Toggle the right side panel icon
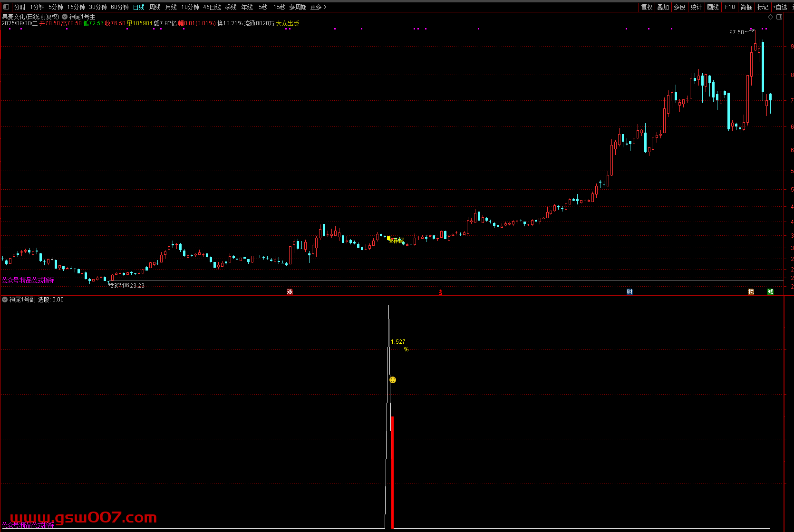Screen dimensions: 794x532 (779, 17)
